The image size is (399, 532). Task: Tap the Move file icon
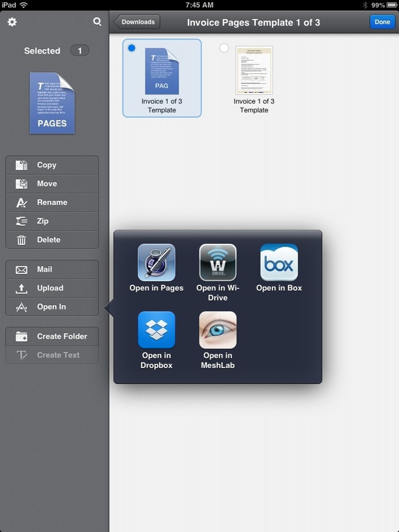[x=21, y=184]
